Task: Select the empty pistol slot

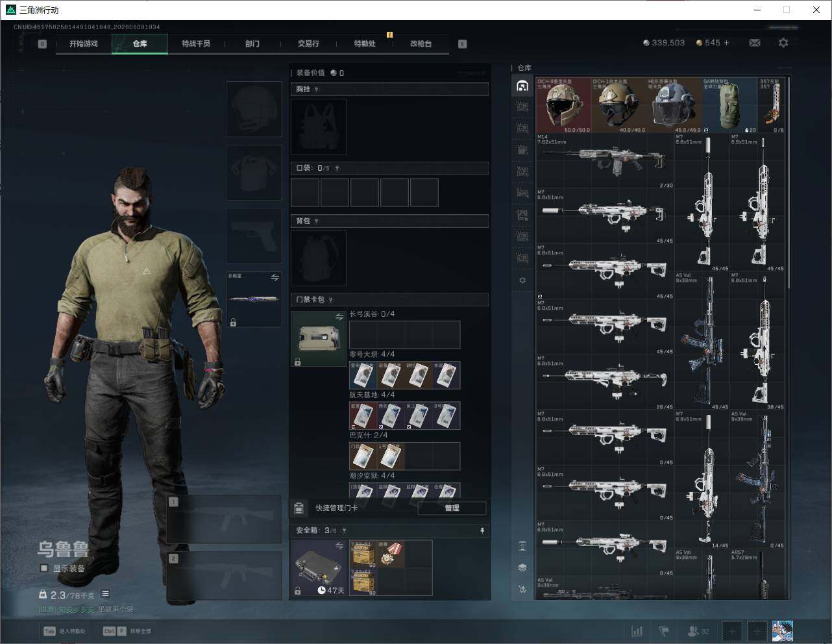Action: click(254, 236)
